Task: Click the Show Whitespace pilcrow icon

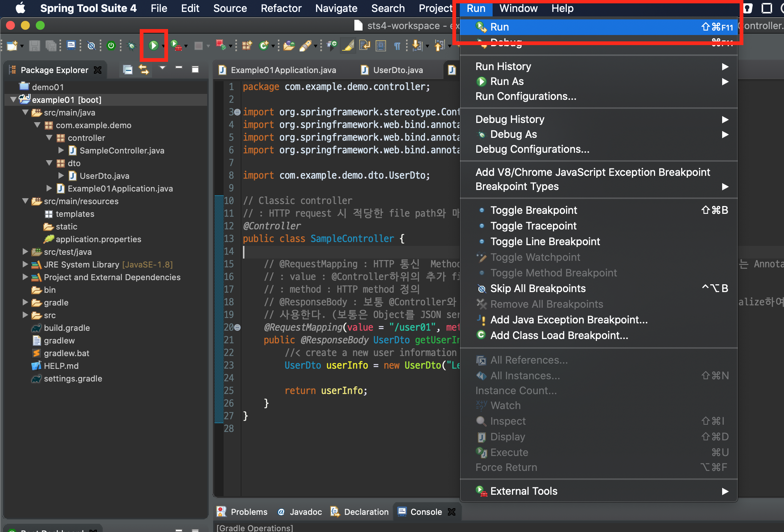Action: point(397,45)
